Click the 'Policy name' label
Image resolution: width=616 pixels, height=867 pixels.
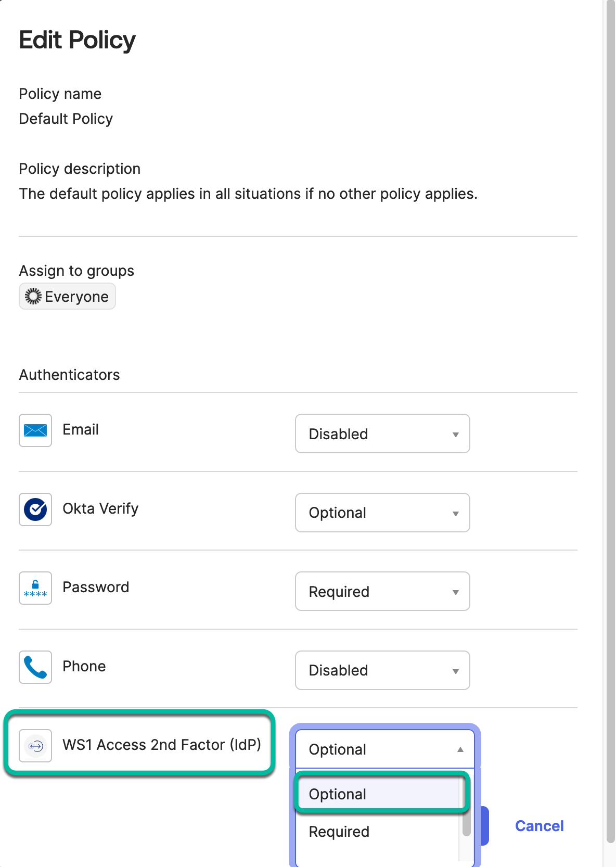(60, 94)
